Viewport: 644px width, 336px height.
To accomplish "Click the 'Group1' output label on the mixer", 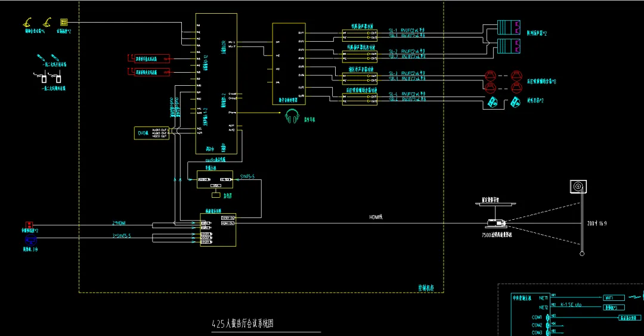I will 233,94.
